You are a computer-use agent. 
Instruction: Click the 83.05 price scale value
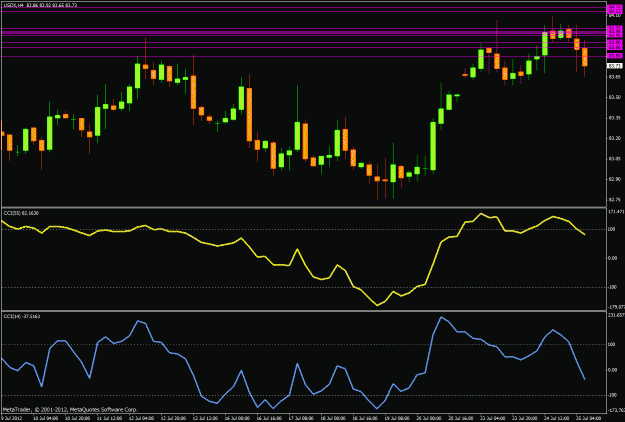pos(614,159)
